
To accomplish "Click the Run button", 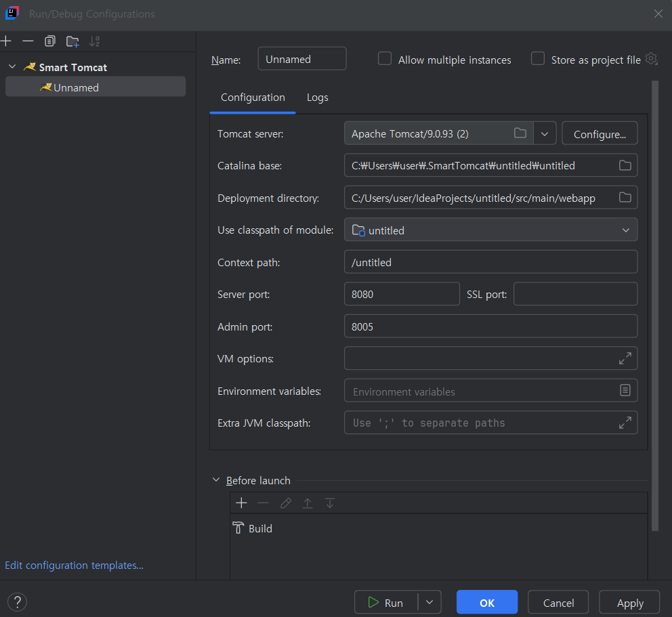I will pos(385,602).
